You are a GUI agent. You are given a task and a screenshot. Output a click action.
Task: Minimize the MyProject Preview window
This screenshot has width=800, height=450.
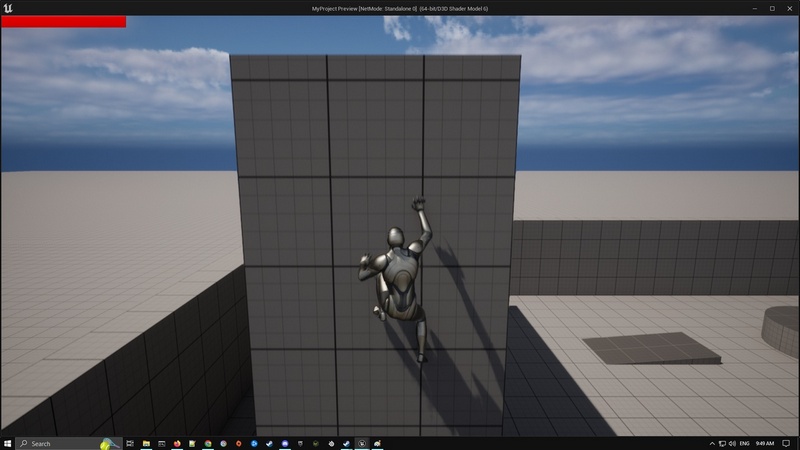pyautogui.click(x=745, y=8)
